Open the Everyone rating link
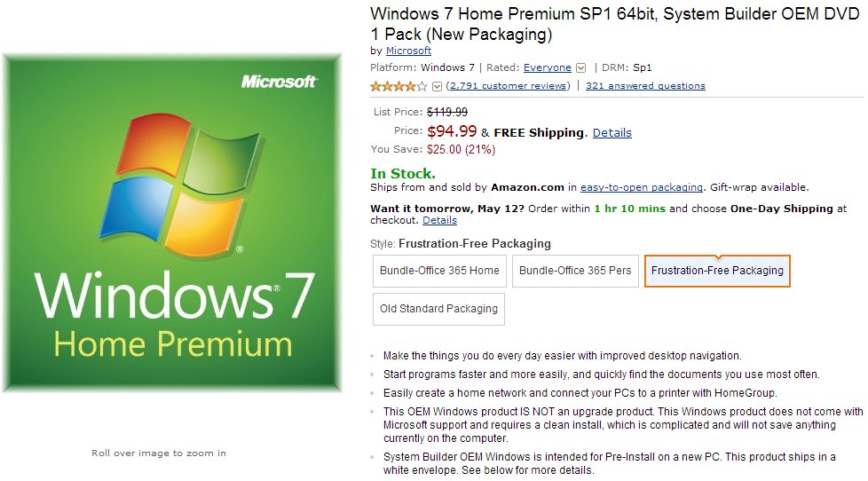 tap(548, 67)
